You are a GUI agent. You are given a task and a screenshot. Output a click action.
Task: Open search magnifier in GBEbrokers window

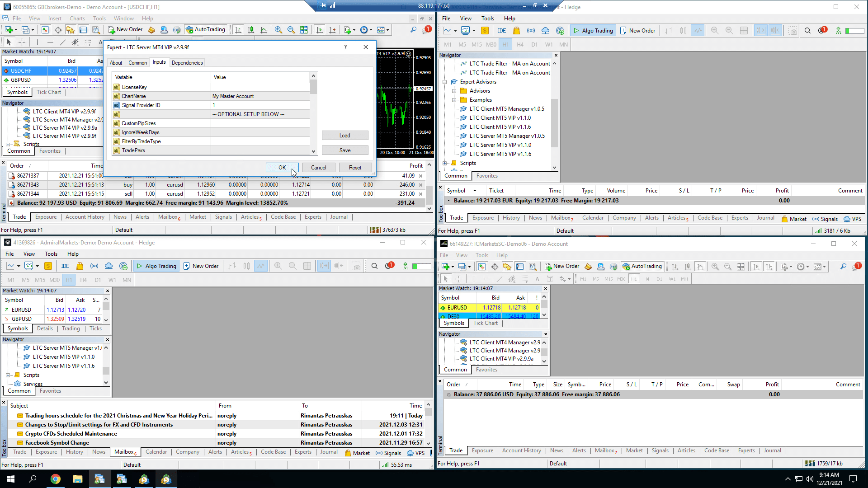tap(413, 30)
